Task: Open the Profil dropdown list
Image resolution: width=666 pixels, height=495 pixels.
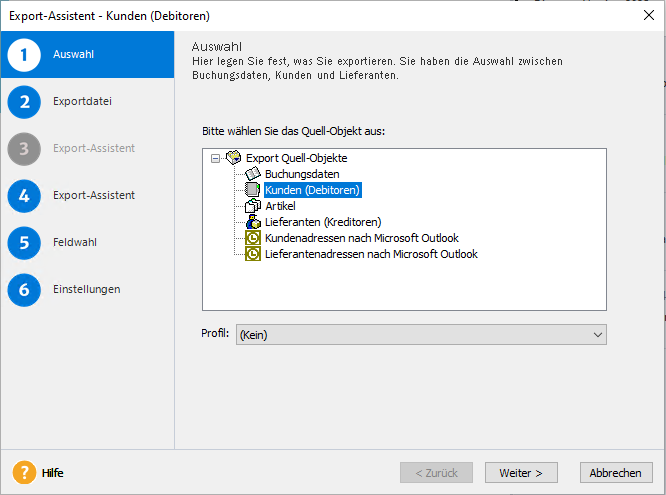Action: 598,335
